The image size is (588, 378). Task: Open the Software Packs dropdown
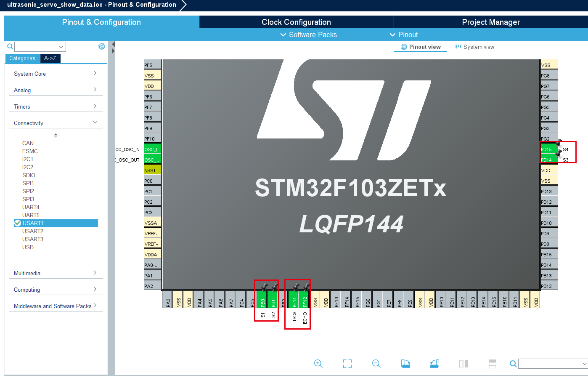(x=309, y=35)
